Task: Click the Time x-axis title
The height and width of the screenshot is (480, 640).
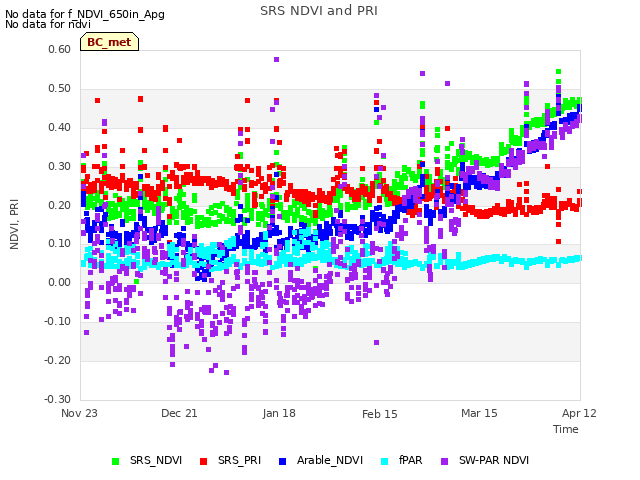Action: (x=566, y=429)
